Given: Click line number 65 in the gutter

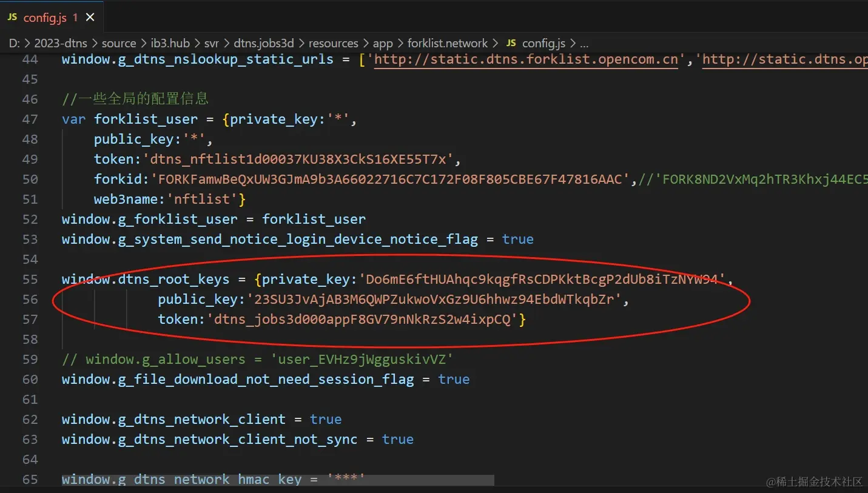Looking at the screenshot, I should 30,480.
